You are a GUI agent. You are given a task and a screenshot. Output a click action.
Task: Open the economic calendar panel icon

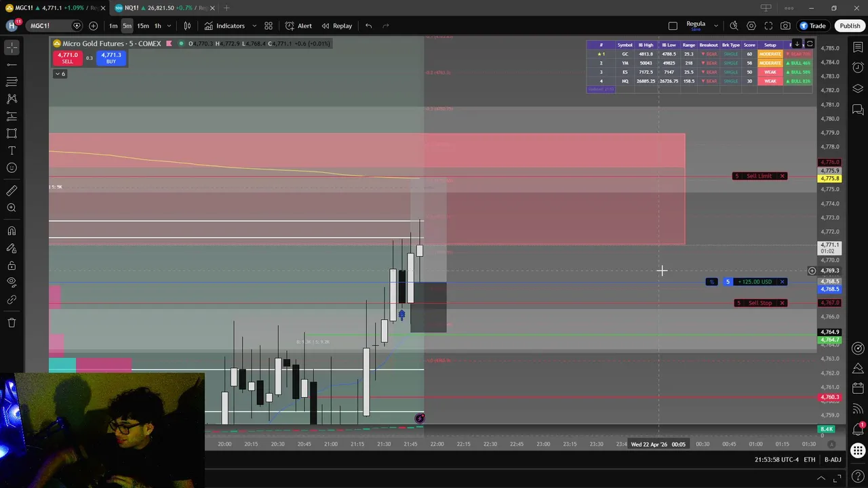pos(858,388)
